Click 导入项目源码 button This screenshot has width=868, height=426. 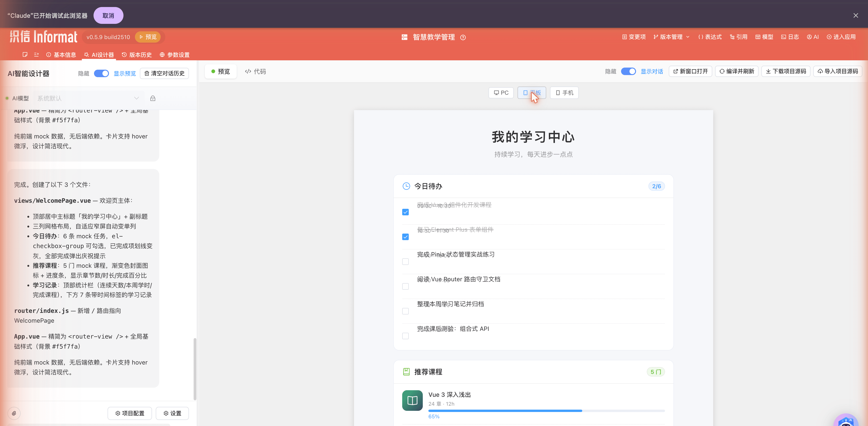tap(838, 72)
